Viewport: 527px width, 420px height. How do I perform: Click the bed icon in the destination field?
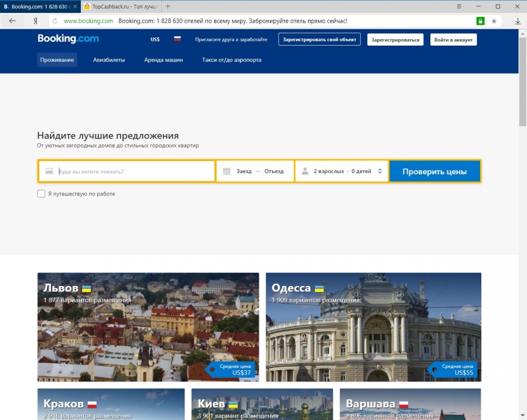[x=49, y=171]
